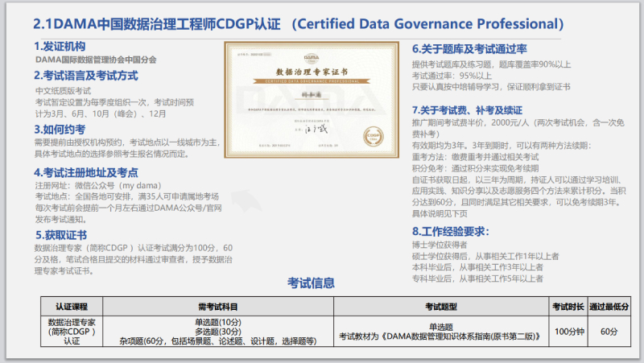Click the table header '通过最低分'
Screen dimensions: 644x363
tap(609, 307)
